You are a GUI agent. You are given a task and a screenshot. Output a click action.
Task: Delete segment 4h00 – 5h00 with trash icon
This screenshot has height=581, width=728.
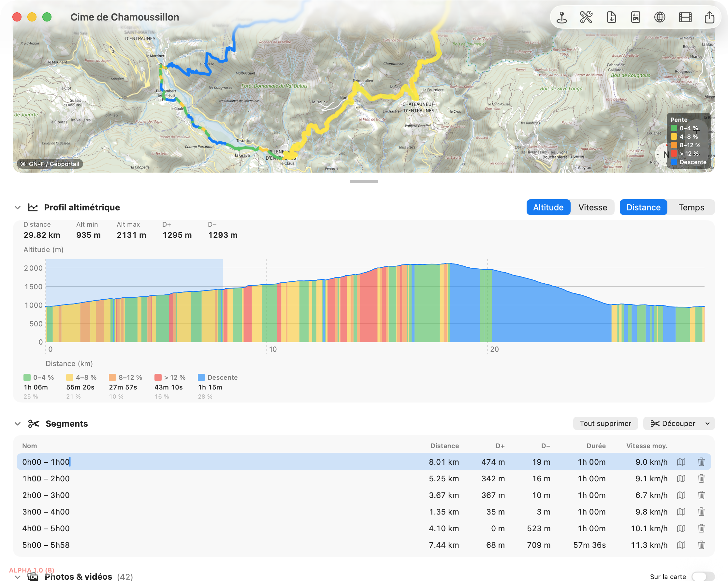click(701, 528)
